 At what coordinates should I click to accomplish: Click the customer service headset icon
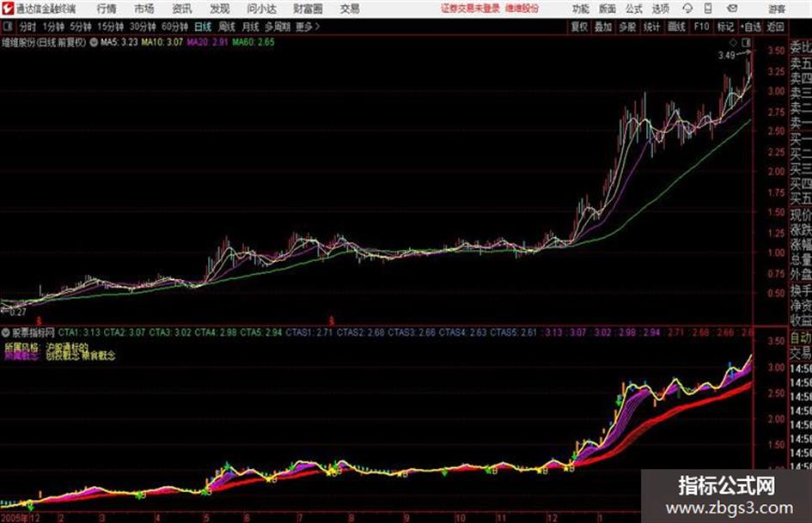pyautogui.click(x=687, y=9)
